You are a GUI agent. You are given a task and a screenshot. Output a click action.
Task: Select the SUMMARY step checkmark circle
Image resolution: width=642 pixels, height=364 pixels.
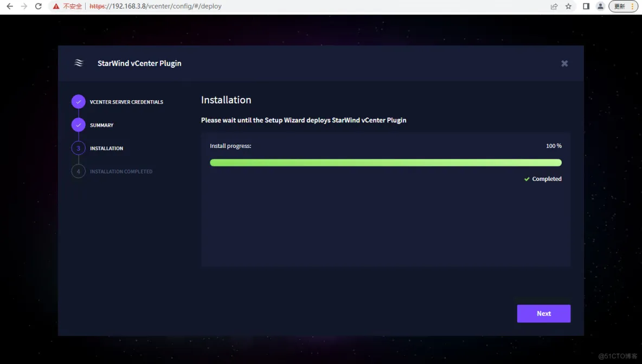tap(78, 125)
